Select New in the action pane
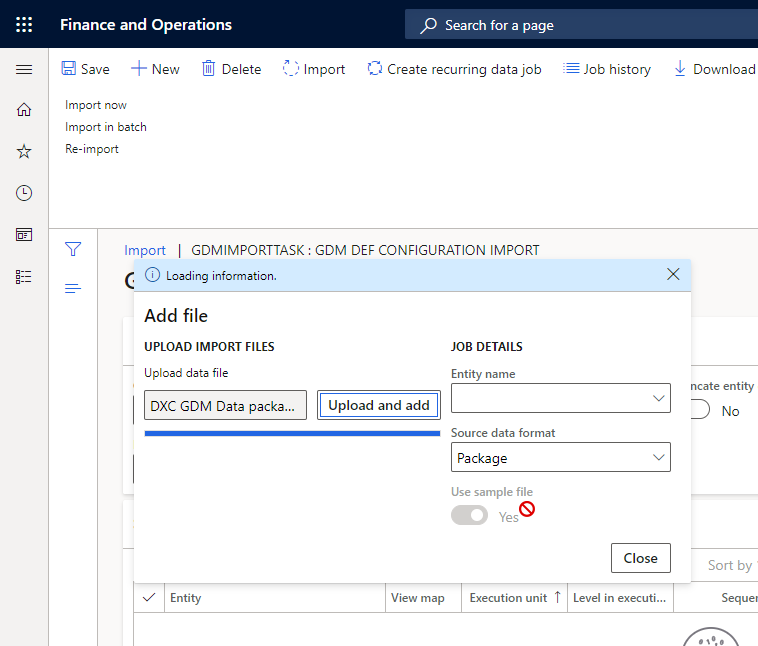This screenshot has width=758, height=646. (x=155, y=69)
